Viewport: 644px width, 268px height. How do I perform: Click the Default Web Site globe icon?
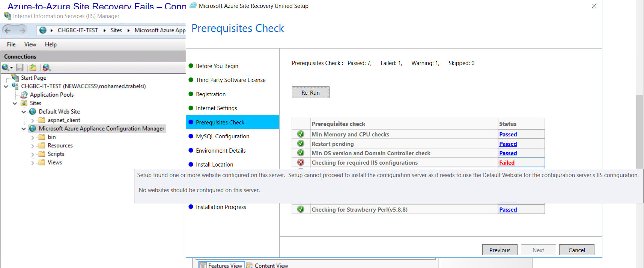coord(33,112)
